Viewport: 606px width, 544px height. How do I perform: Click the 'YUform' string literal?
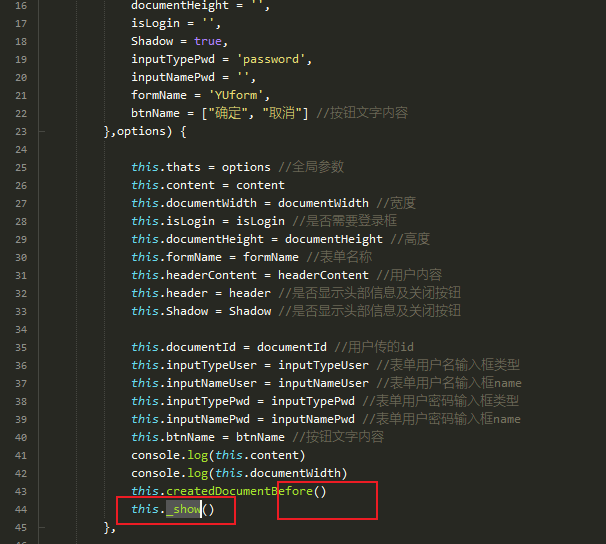pos(236,95)
